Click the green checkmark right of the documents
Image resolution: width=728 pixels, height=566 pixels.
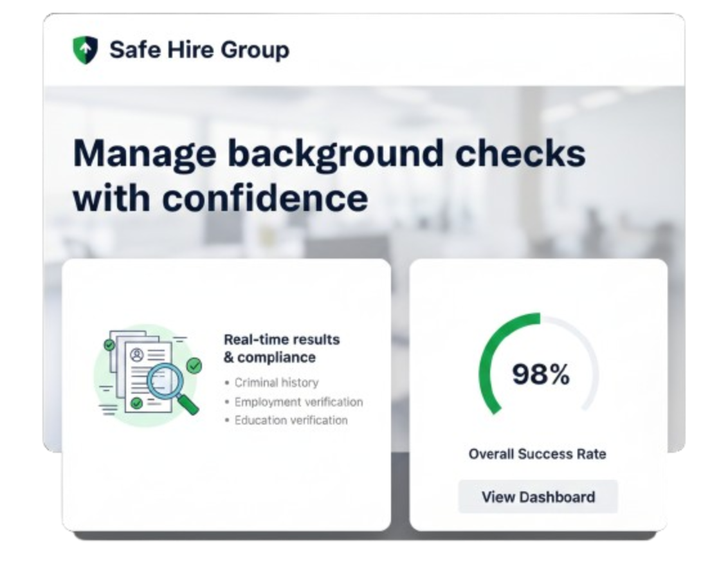tap(194, 366)
